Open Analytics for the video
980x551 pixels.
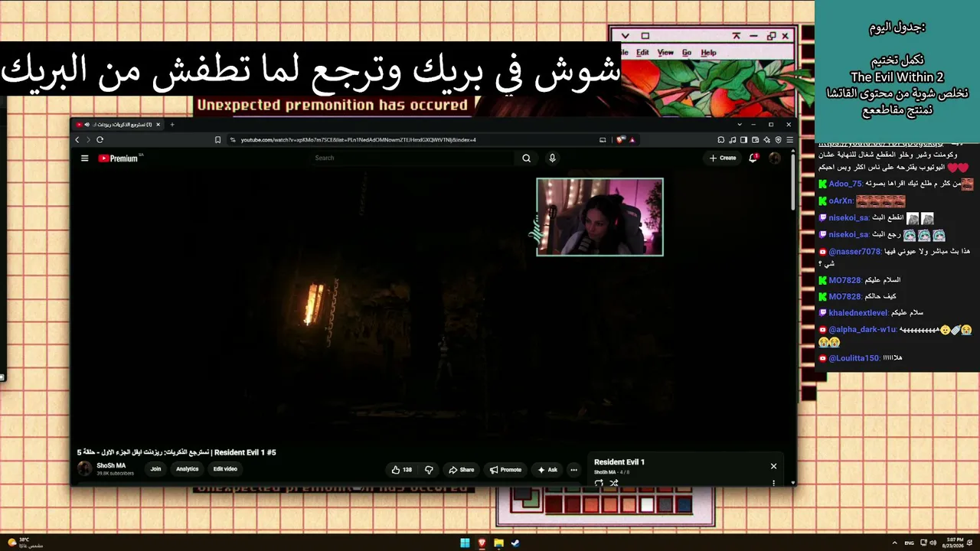tap(188, 469)
